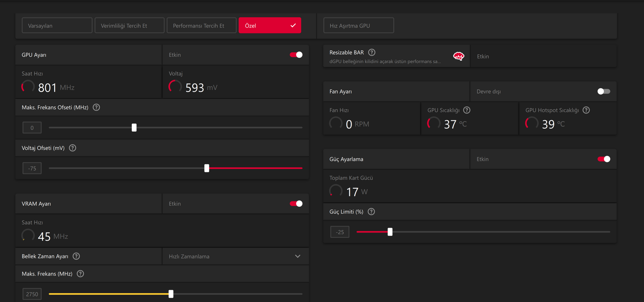The height and width of the screenshot is (302, 644).
Task: Open the Hızlı Zamanlama dropdown
Action: tap(235, 256)
